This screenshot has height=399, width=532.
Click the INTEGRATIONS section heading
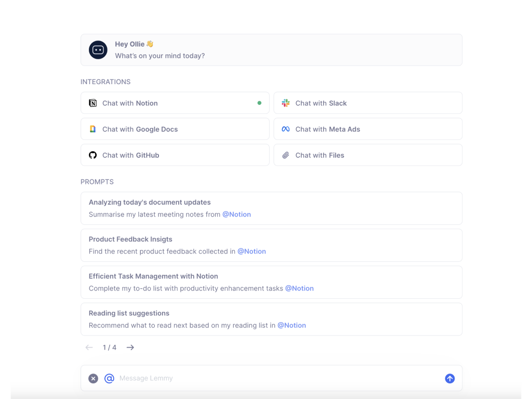(105, 82)
